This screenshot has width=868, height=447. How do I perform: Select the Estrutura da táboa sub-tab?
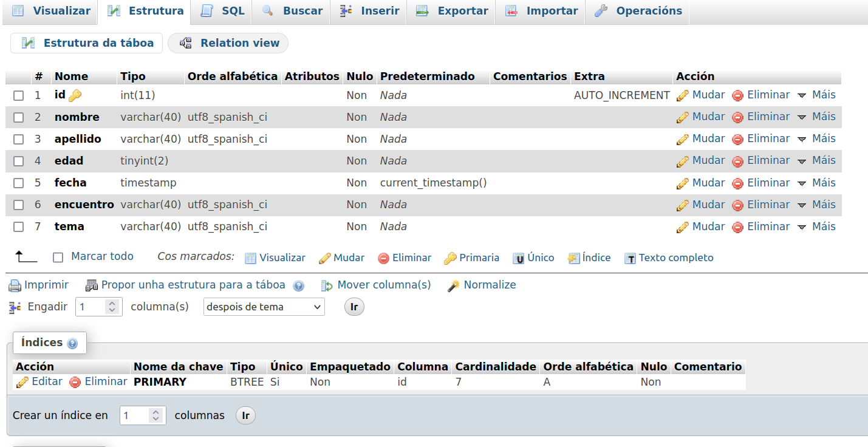click(x=87, y=43)
